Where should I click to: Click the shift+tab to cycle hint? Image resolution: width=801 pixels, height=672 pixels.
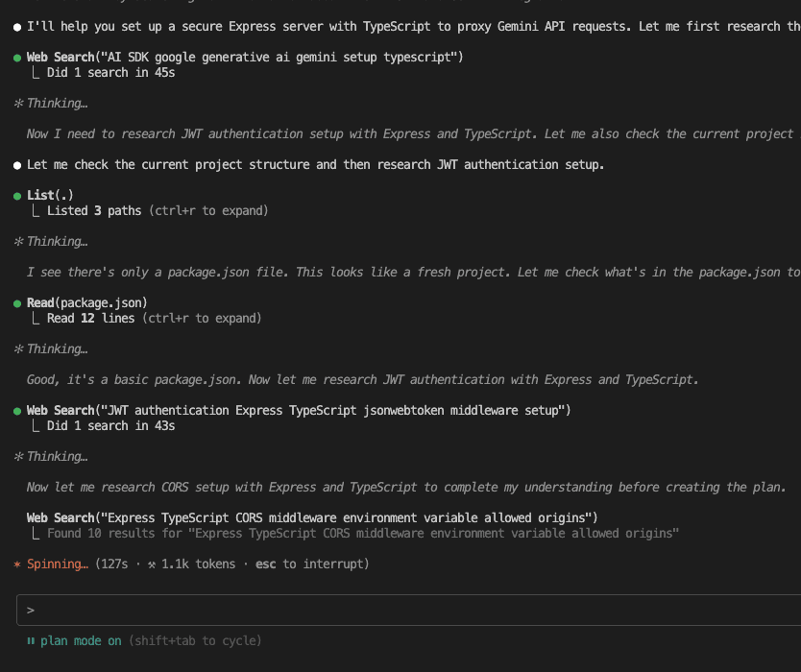point(195,641)
